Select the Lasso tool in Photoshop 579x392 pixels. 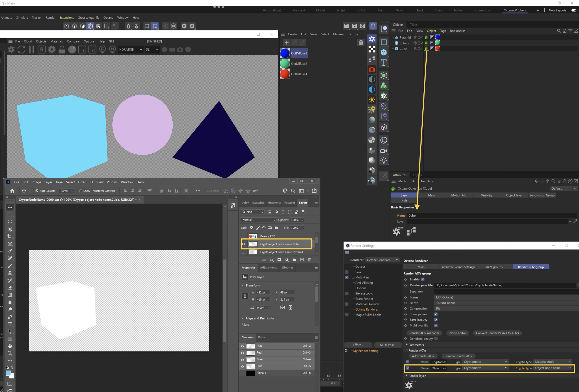[x=10, y=222]
